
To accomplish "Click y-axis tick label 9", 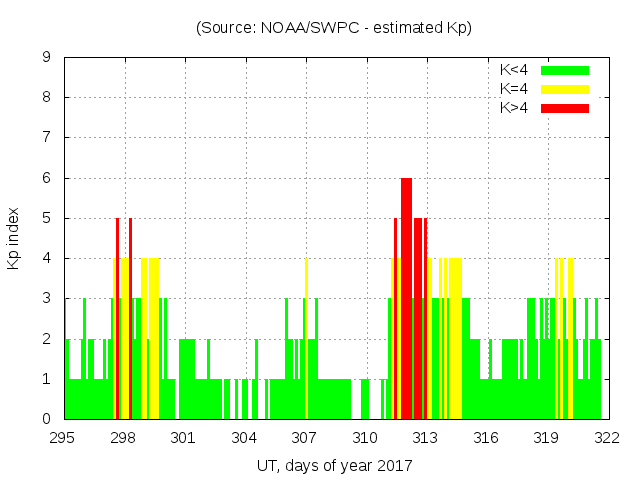I will tap(47, 58).
